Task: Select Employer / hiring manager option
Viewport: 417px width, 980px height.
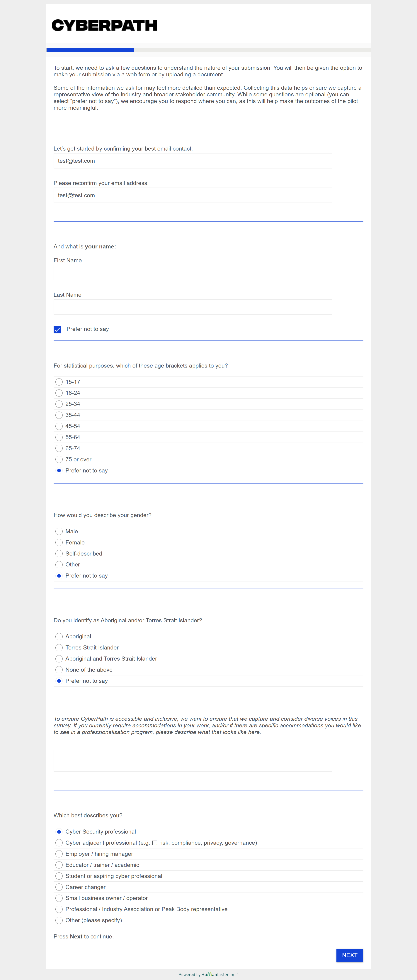Action: 59,854
